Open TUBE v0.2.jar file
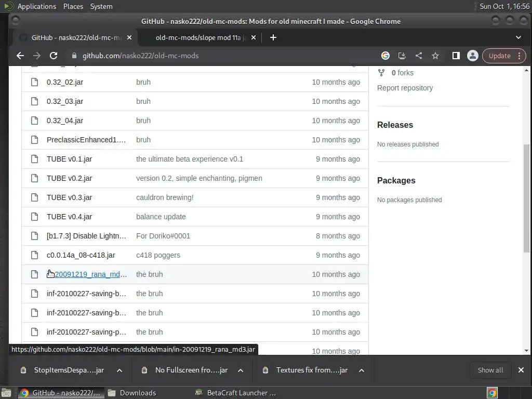The height and width of the screenshot is (399, 532). (70, 179)
